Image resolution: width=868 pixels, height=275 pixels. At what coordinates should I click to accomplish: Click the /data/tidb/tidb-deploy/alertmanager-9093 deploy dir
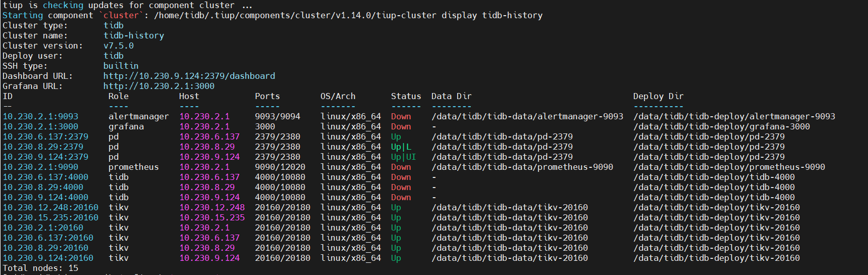pyautogui.click(x=734, y=116)
